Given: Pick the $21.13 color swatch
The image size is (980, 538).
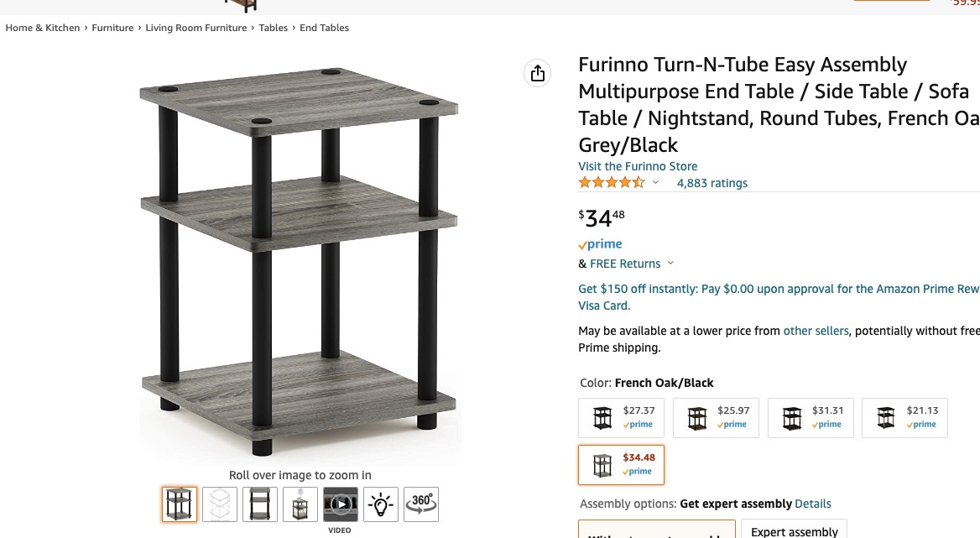Looking at the screenshot, I should point(905,418).
